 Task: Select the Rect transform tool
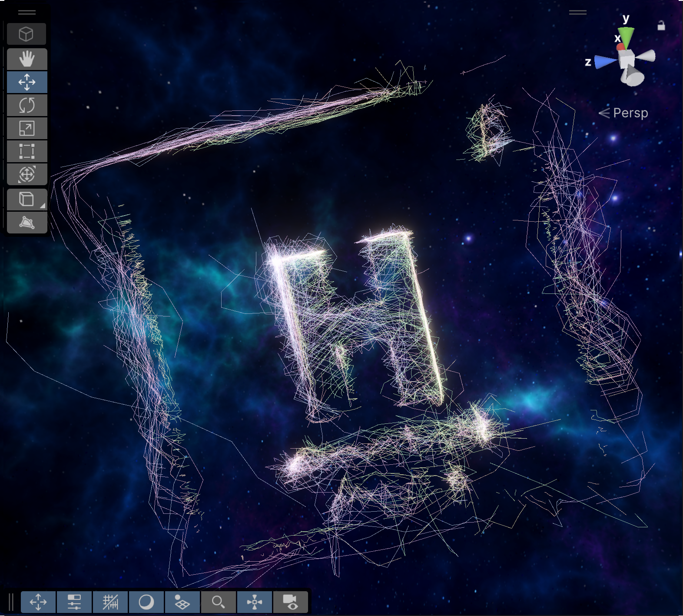(x=27, y=151)
